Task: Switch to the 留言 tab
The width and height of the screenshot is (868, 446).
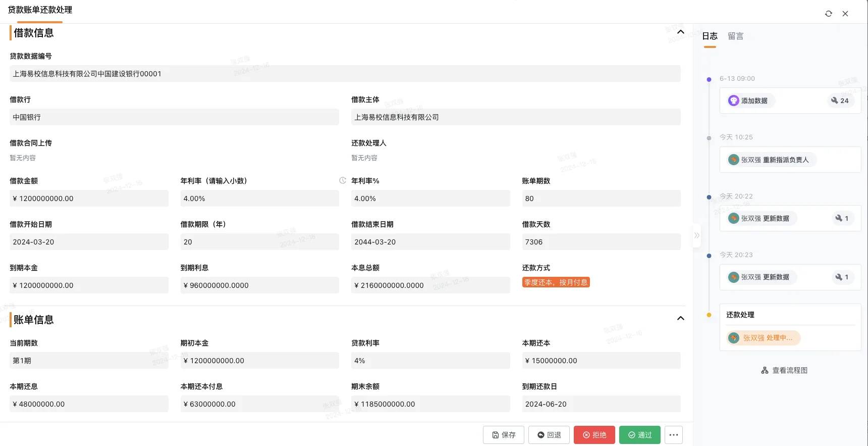Action: (735, 36)
